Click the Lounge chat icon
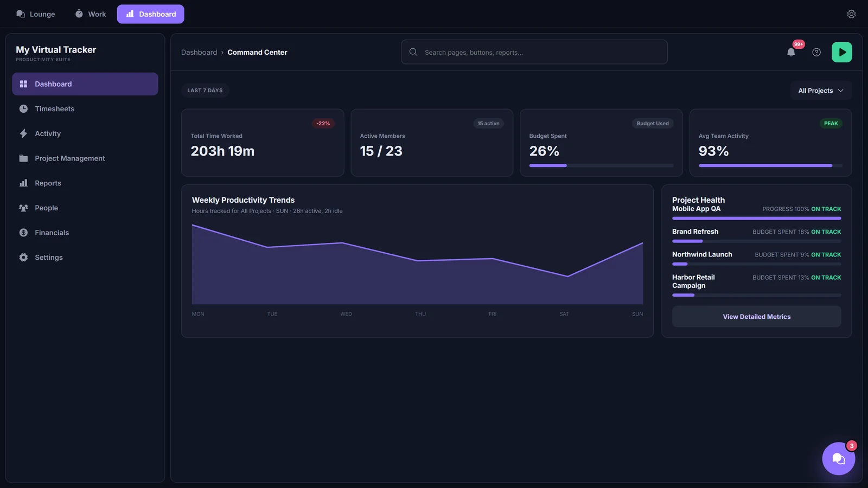Image resolution: width=868 pixels, height=488 pixels. 21,14
